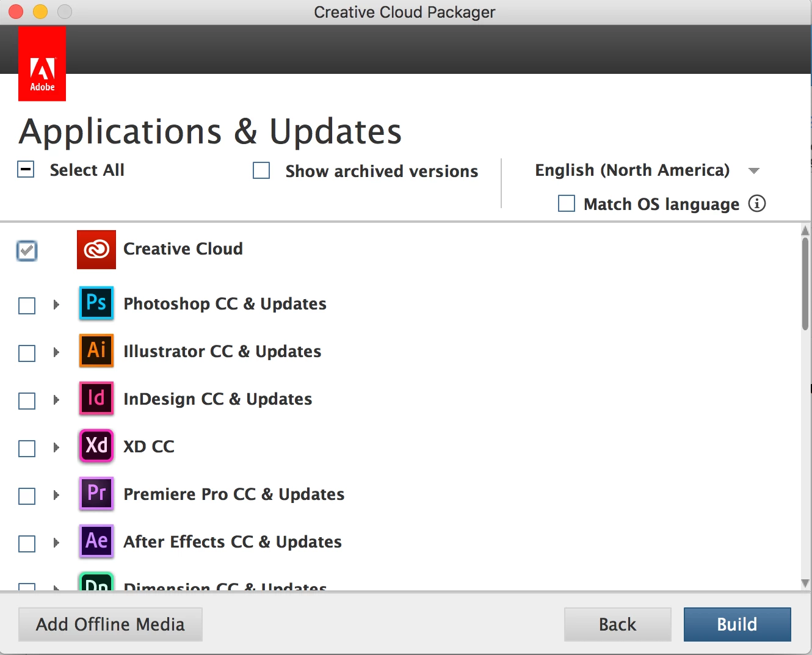The width and height of the screenshot is (812, 655).
Task: Click the XD app icon
Action: point(96,446)
